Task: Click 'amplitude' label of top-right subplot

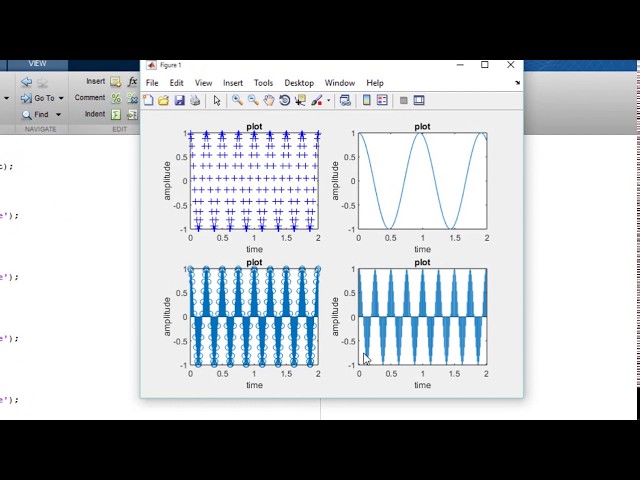Action: point(336,181)
